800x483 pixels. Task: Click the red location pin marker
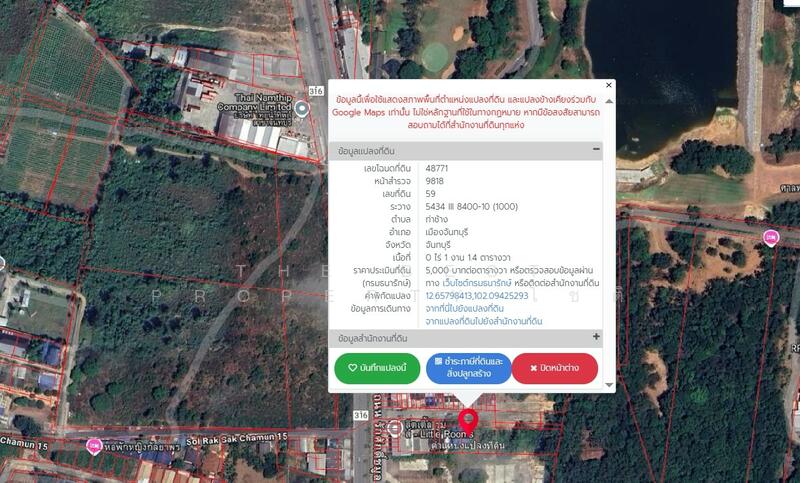(468, 418)
